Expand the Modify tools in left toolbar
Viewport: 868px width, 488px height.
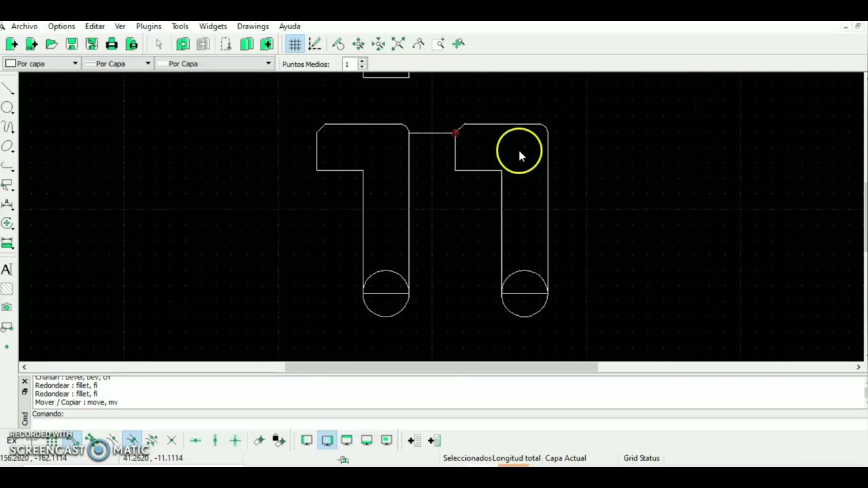(x=7, y=223)
